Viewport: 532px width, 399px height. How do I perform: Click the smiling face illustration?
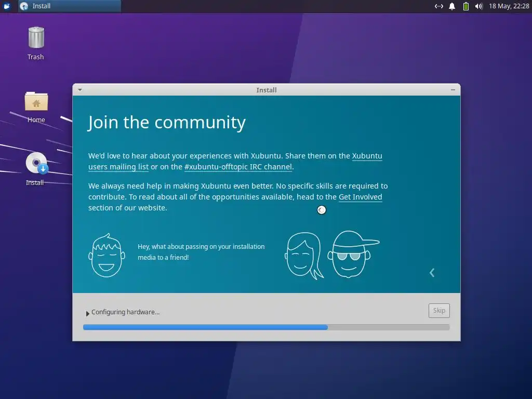click(107, 256)
